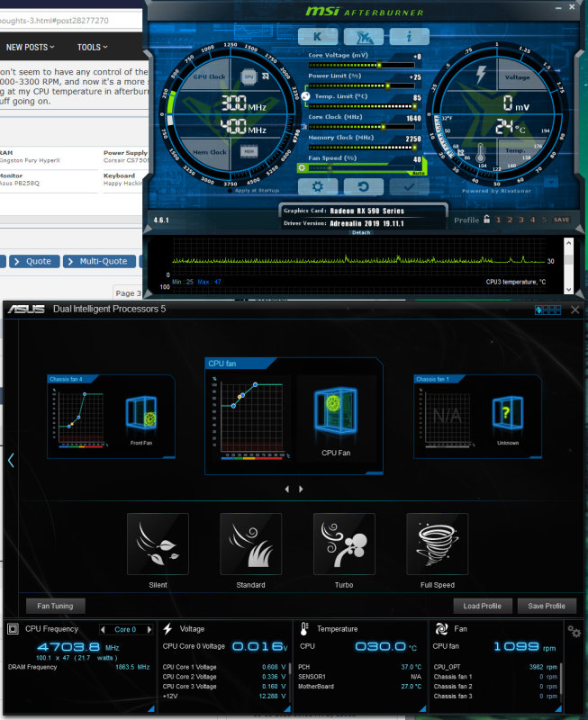The width and height of the screenshot is (588, 720).
Task: Click the forum Multi-Quote button
Action: point(100,261)
